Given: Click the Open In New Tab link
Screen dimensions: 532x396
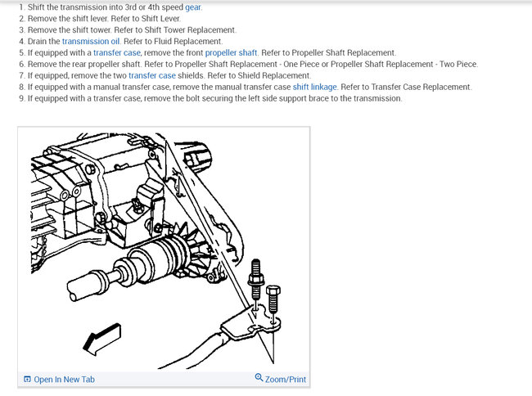Looking at the screenshot, I should [x=64, y=380].
